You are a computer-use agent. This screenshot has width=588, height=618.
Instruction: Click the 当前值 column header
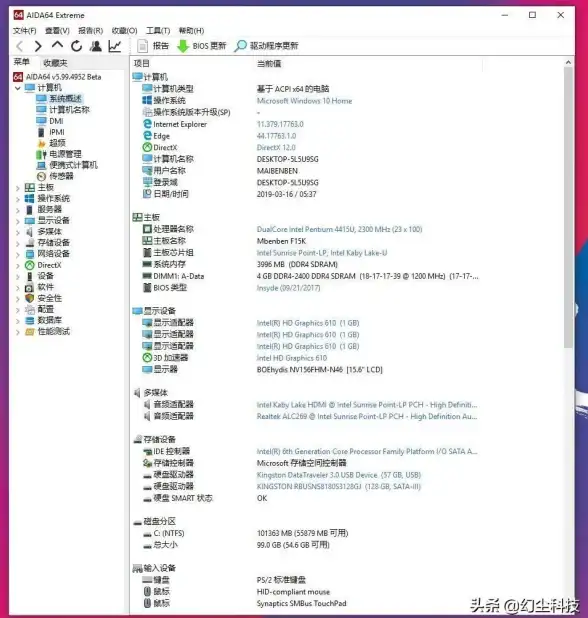269,63
